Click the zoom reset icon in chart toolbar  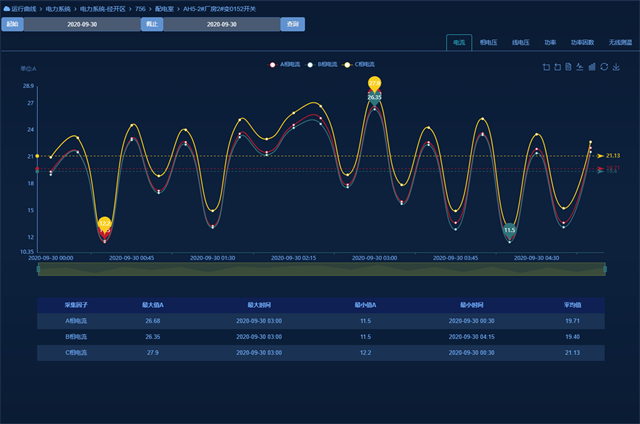(x=556, y=67)
